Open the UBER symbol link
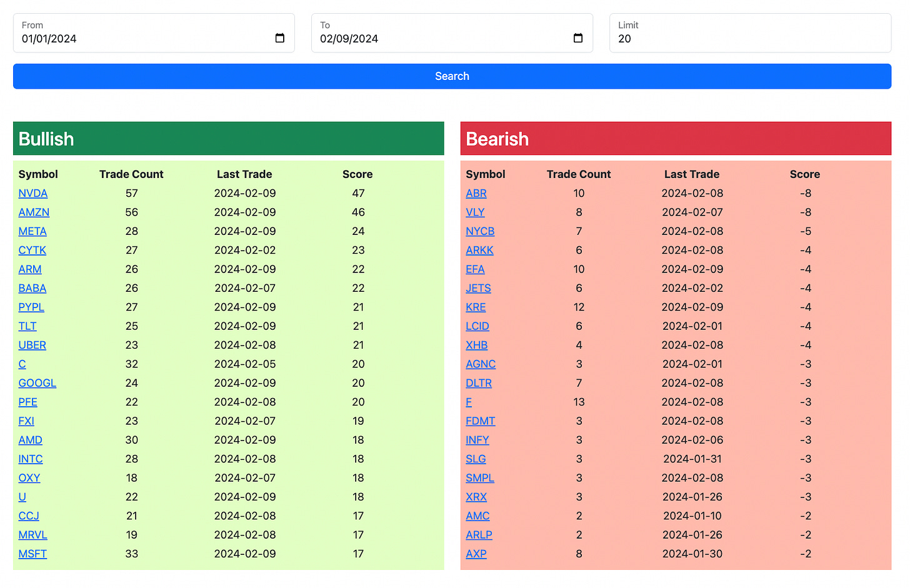Screen dimensions: 910x588 [x=32, y=345]
